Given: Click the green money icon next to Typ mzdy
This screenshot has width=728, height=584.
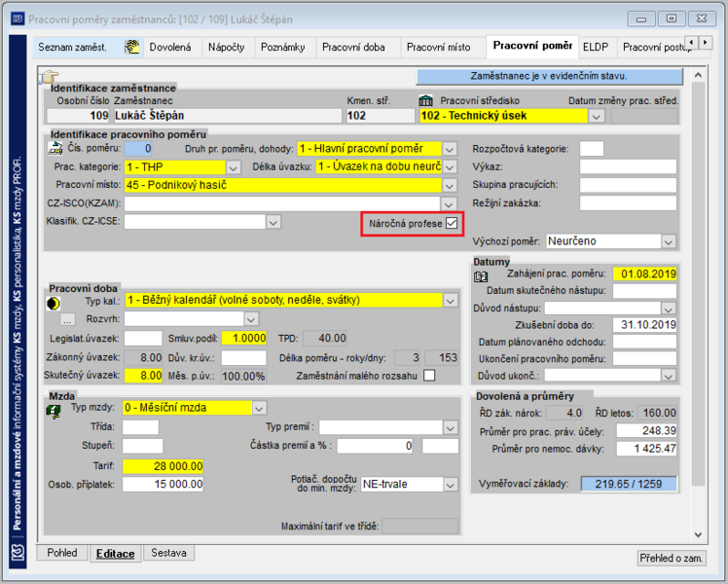Looking at the screenshot, I should pyautogui.click(x=54, y=412).
